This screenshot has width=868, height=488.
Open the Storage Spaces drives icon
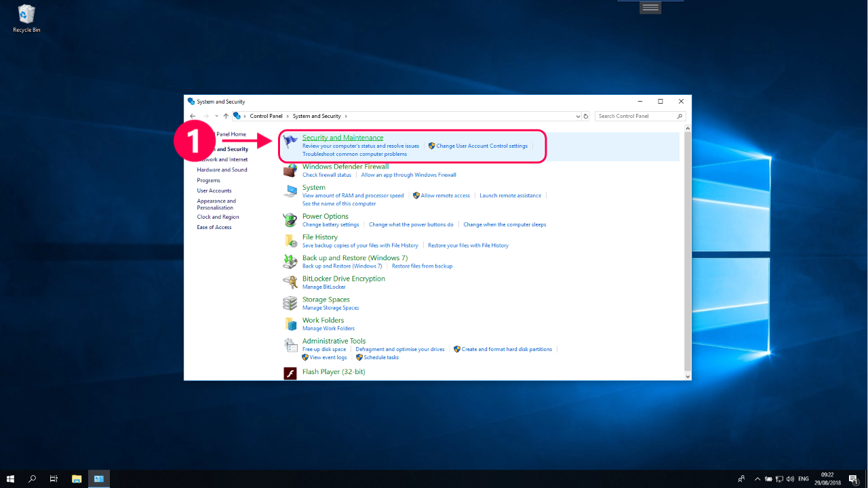pyautogui.click(x=290, y=303)
